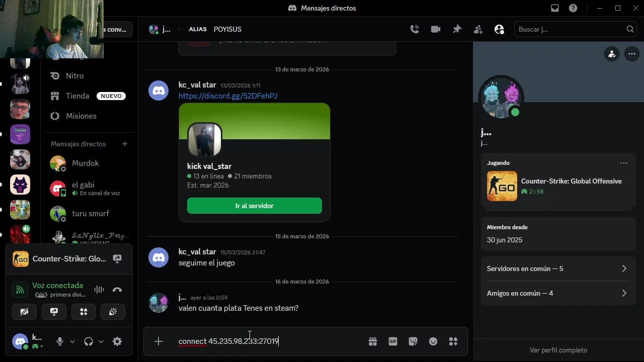The image size is (644, 362).
Task: Open the Discord inbox icon
Action: tap(555, 8)
